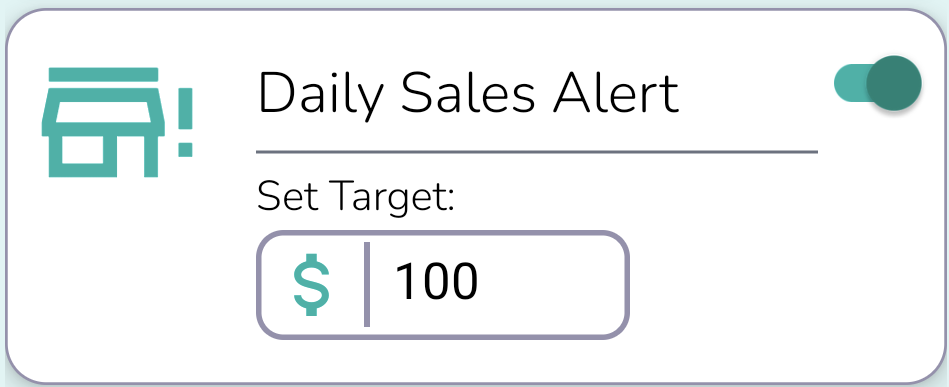949x387 pixels.
Task: Focus the target amount input field
Action: (x=443, y=285)
